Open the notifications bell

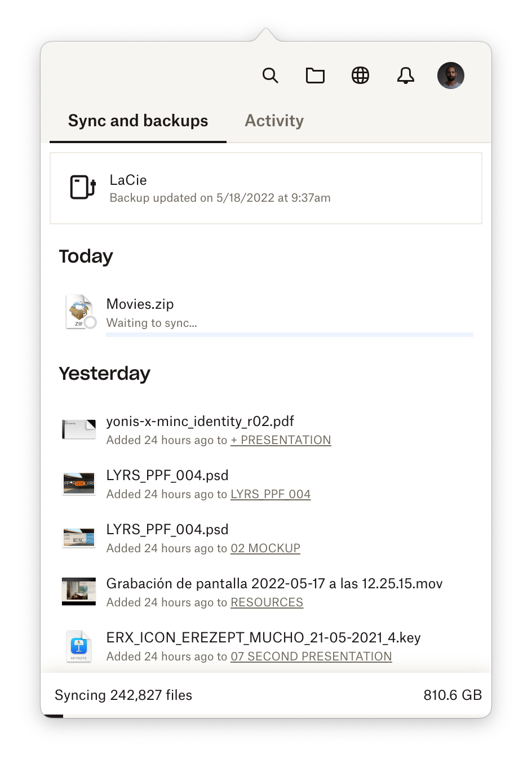405,76
